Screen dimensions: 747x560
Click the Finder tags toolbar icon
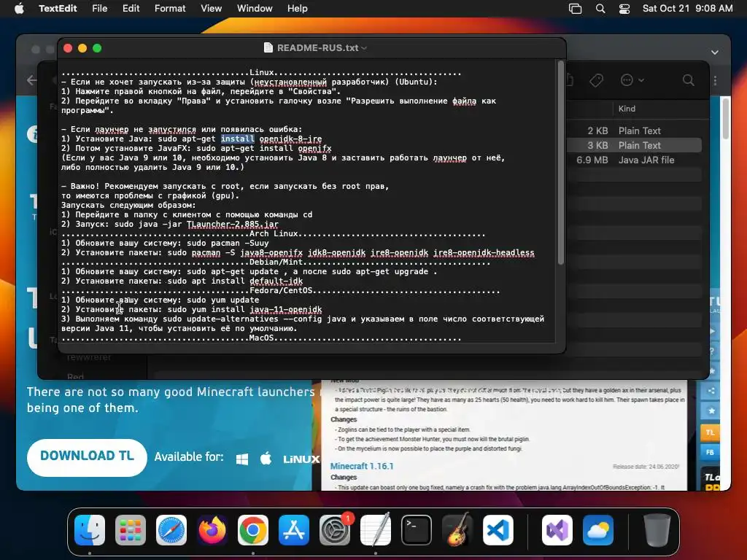(596, 80)
